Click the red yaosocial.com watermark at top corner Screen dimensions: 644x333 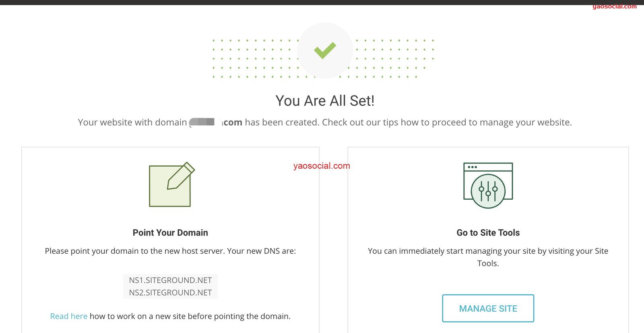click(614, 6)
